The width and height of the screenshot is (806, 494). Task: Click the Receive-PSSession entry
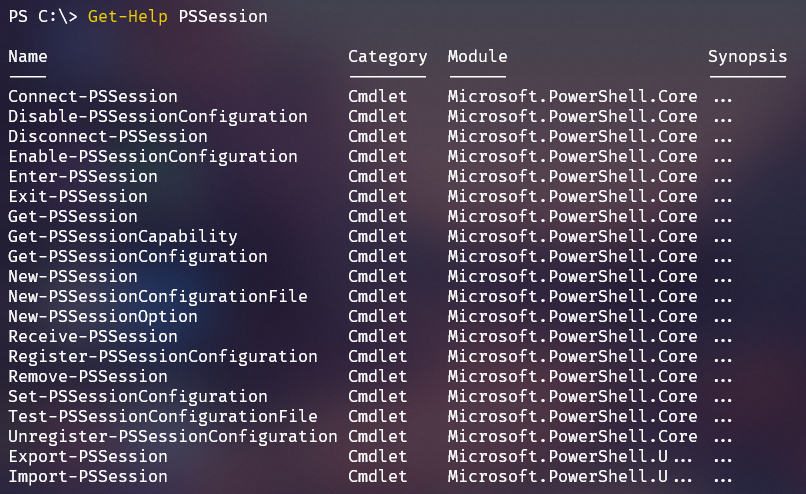coord(93,337)
